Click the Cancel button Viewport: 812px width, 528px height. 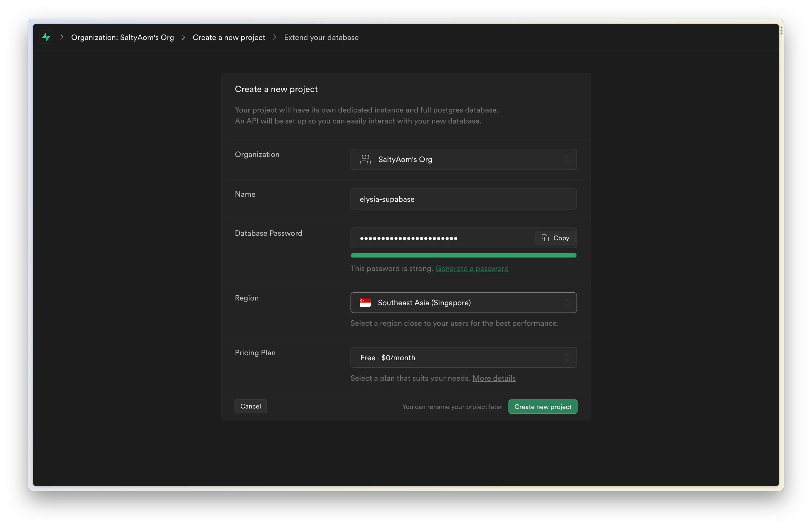250,406
